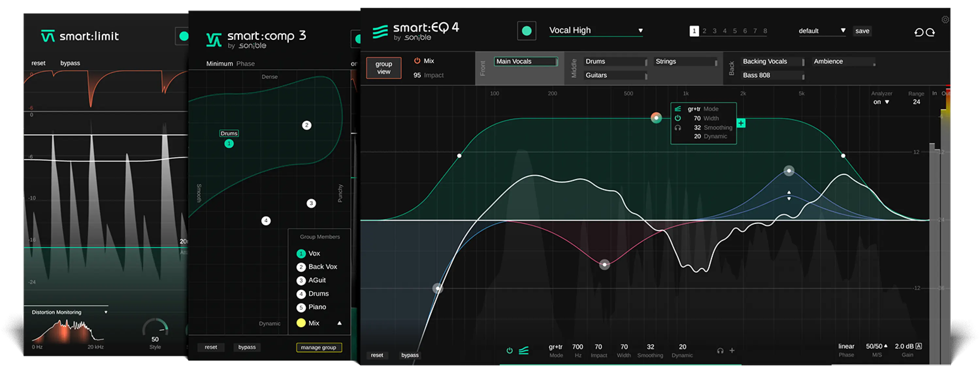Click the manage group button in smart:comp

tap(319, 347)
